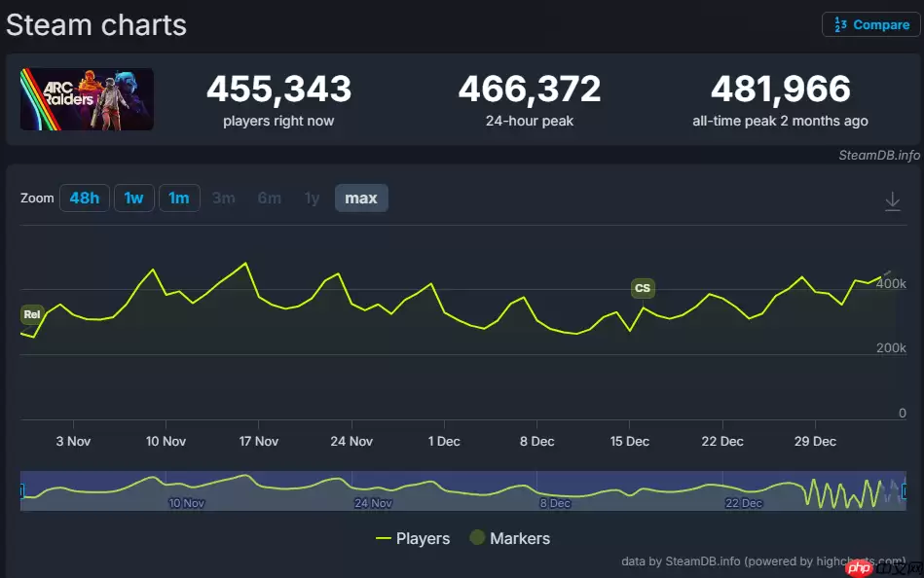
Task: Open SteamDB.info credit link above chart
Action: point(878,155)
